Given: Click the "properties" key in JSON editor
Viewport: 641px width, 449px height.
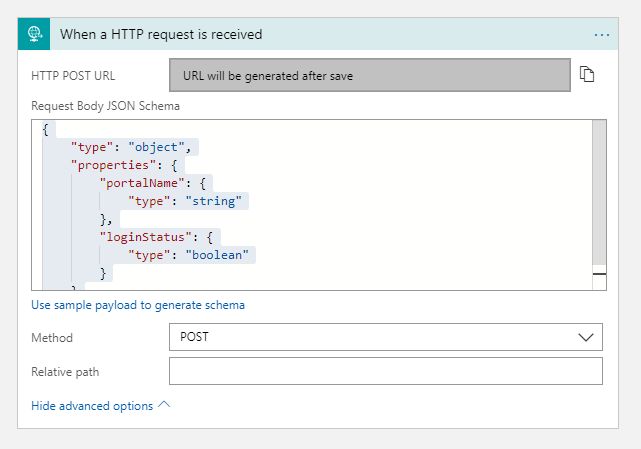Looking at the screenshot, I should pos(114,165).
